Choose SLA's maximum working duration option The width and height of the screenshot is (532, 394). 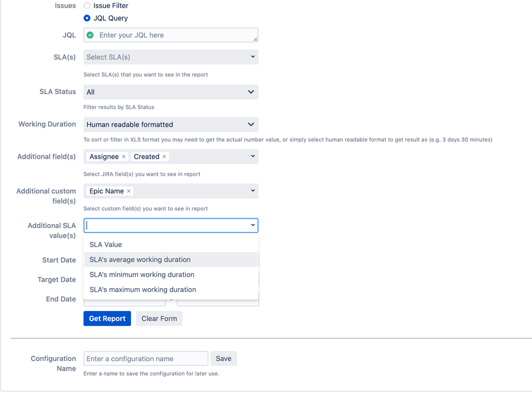pos(170,290)
